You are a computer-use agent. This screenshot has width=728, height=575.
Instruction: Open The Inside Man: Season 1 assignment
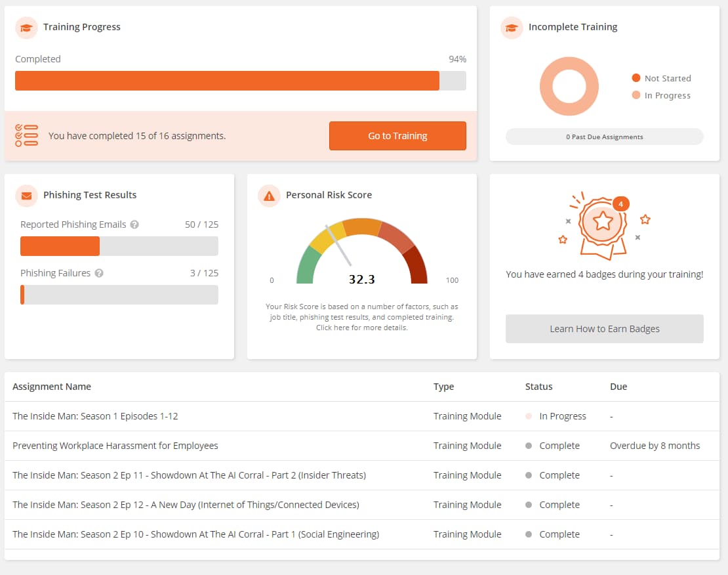pos(95,416)
